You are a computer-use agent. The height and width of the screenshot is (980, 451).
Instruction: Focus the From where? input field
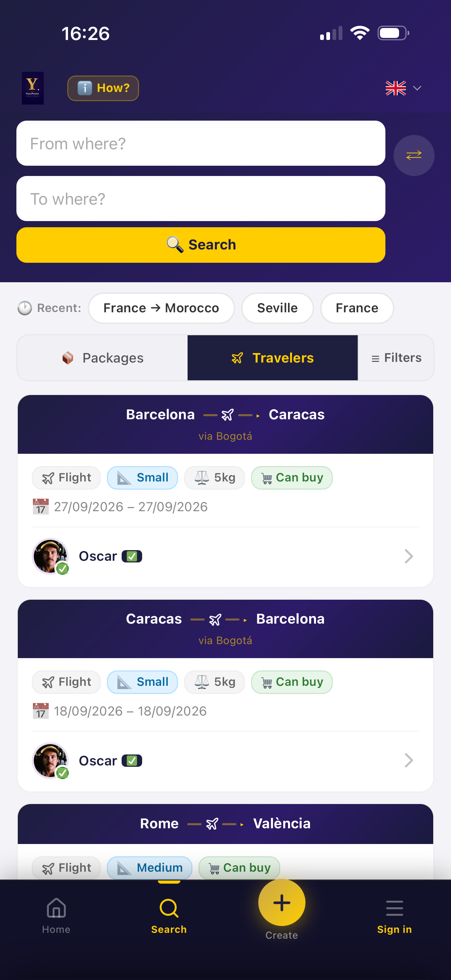[201, 143]
